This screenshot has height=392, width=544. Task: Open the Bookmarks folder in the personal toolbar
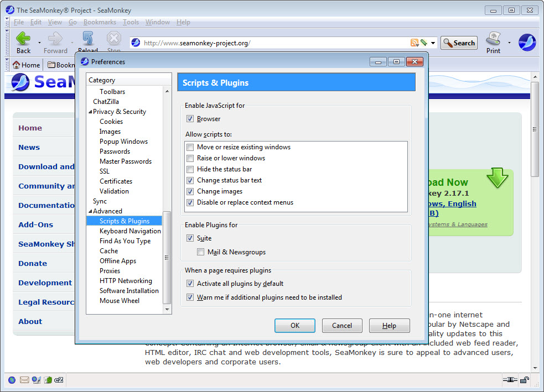61,65
